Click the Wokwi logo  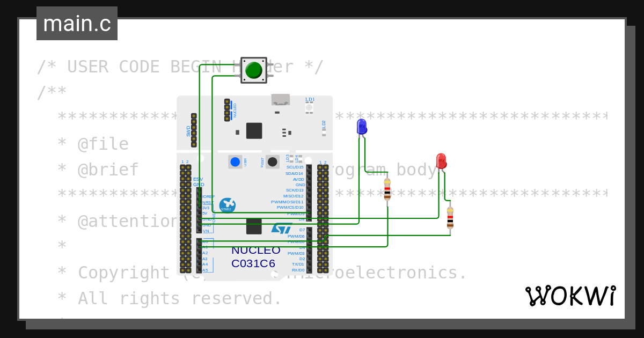coord(570,296)
